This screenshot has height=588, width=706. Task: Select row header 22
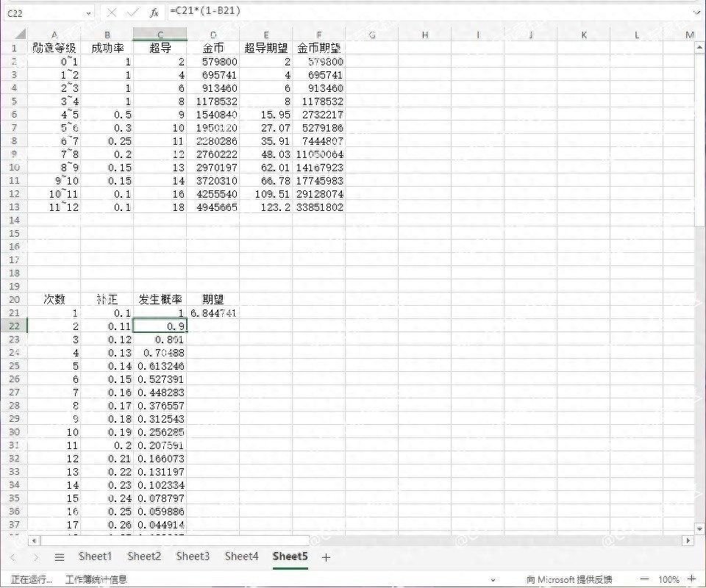tap(14, 326)
